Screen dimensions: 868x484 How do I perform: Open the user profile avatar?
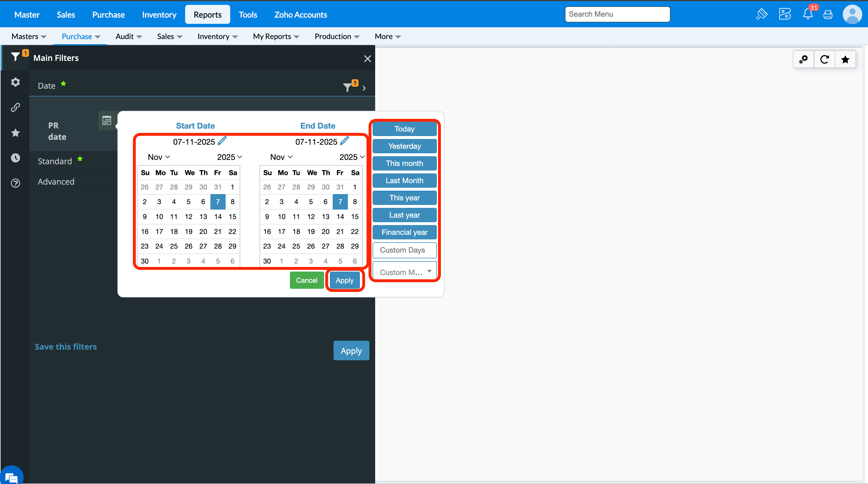(x=852, y=14)
